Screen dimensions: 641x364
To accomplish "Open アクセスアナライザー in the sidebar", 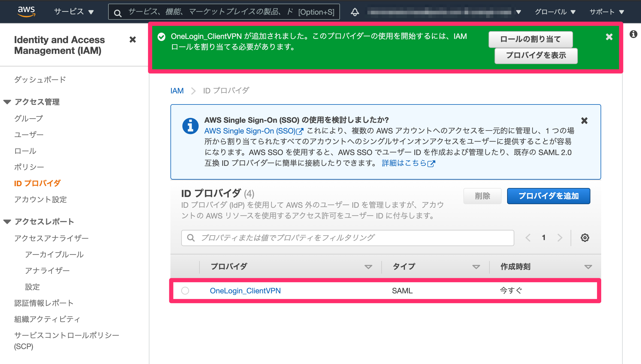I will 52,238.
